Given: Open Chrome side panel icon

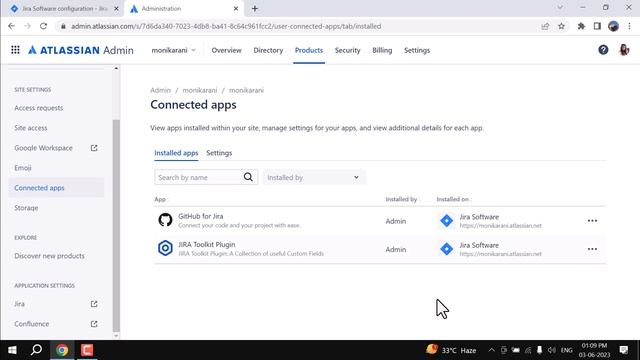Looking at the screenshot, I should [x=597, y=26].
